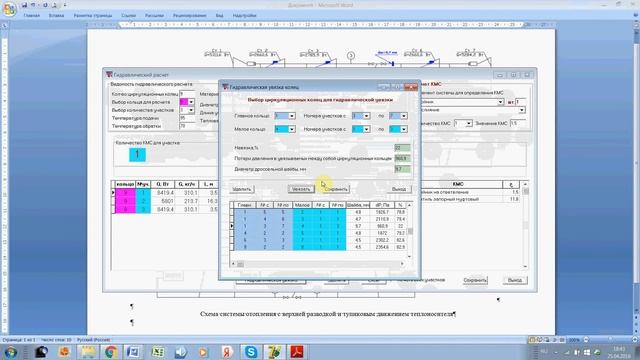Image resolution: width=640 pixels, height=360 pixels.
Task: Click the Температура подачи field
Action: coord(187,118)
